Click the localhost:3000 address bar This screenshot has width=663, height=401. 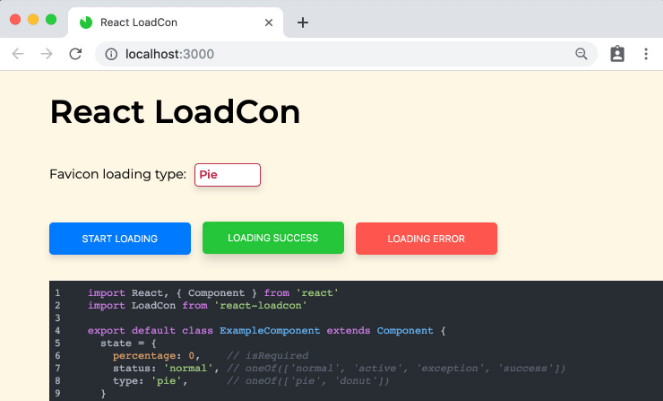point(338,54)
